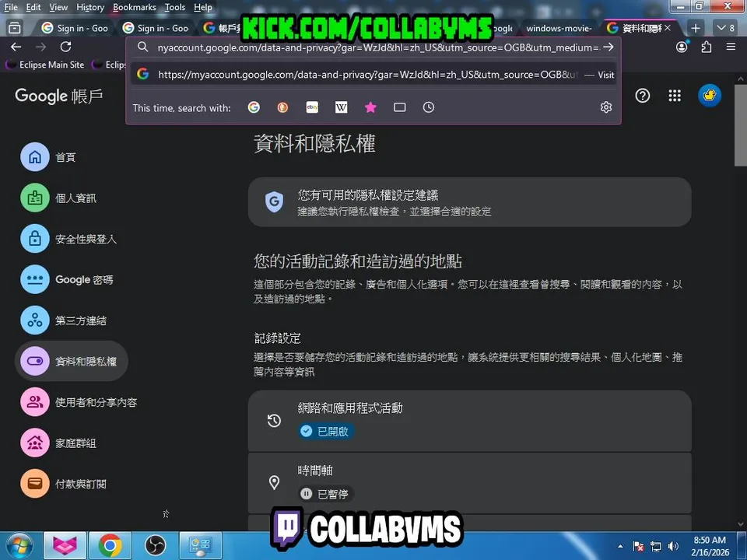Open the History menu
This screenshot has width=747, height=560.
click(90, 7)
